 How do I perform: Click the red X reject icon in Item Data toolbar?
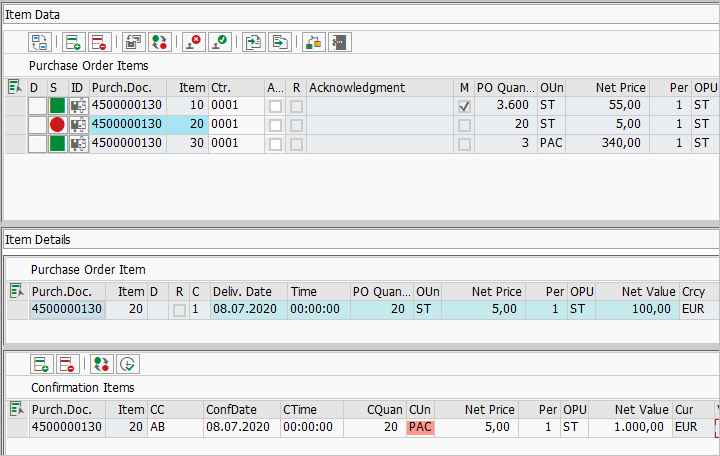(193, 42)
